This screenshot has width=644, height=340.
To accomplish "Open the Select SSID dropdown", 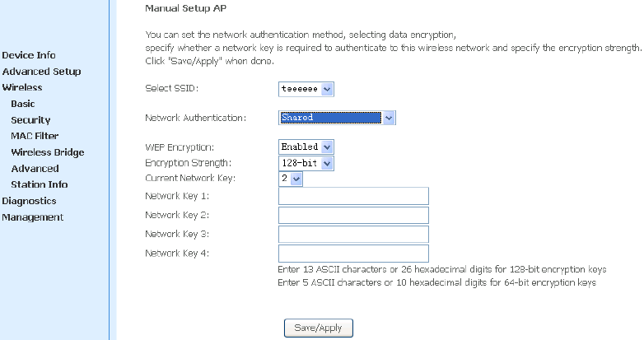I will pos(306,88).
